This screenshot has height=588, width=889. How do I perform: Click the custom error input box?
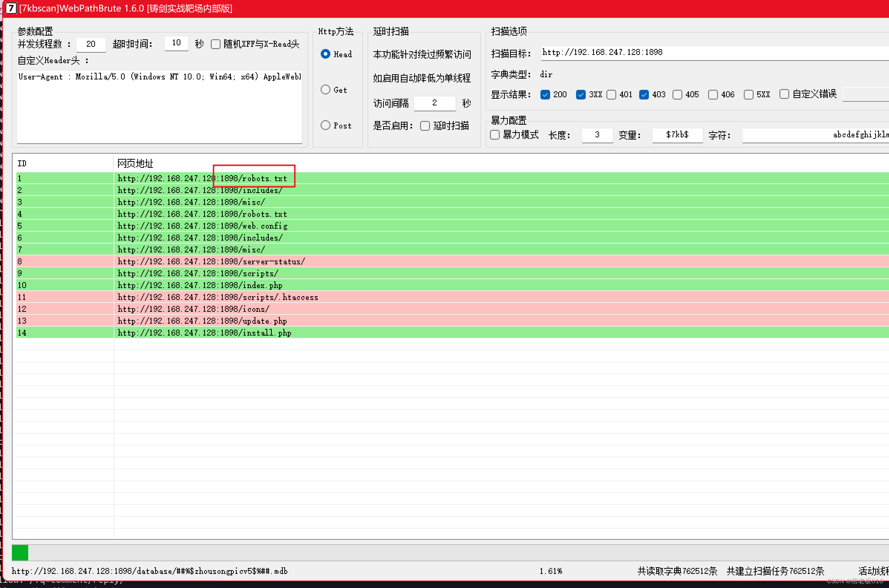click(x=866, y=94)
